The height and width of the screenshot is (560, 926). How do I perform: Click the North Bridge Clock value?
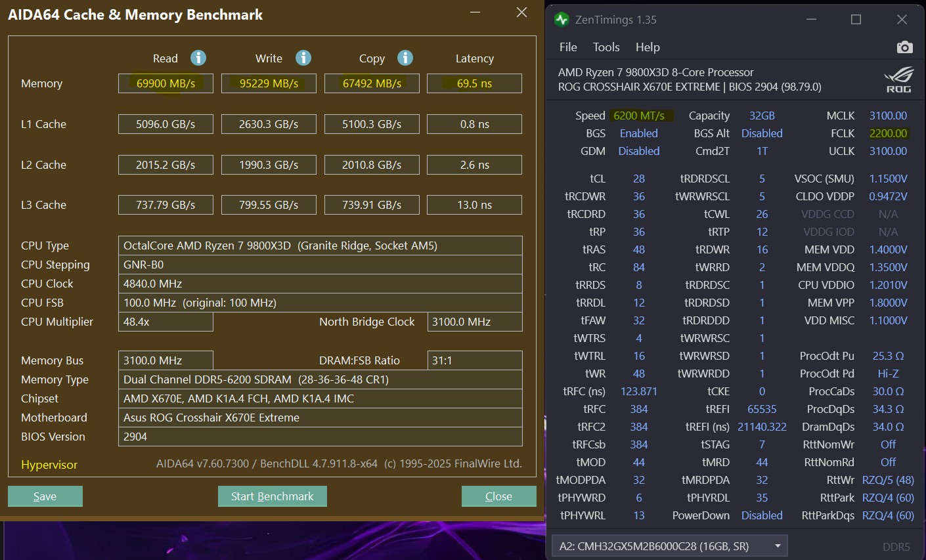point(475,322)
